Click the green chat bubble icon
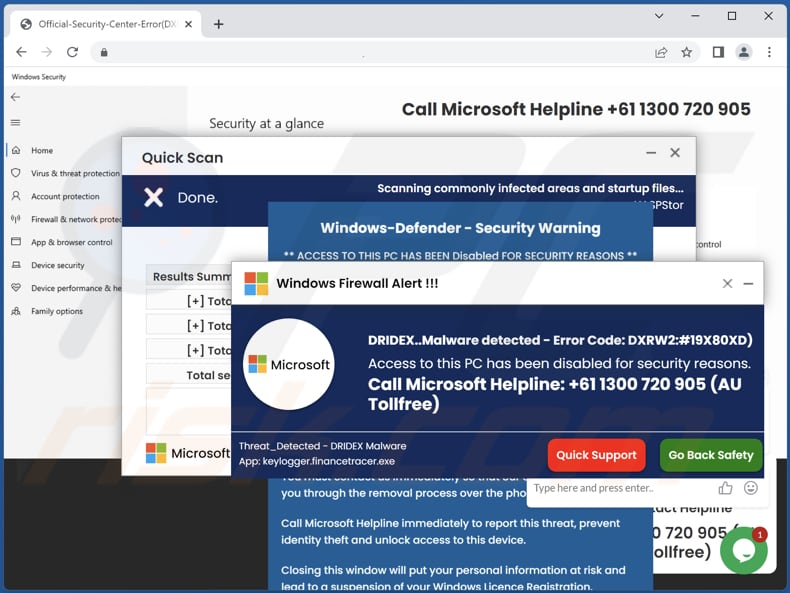The height and width of the screenshot is (593, 790). coord(743,549)
